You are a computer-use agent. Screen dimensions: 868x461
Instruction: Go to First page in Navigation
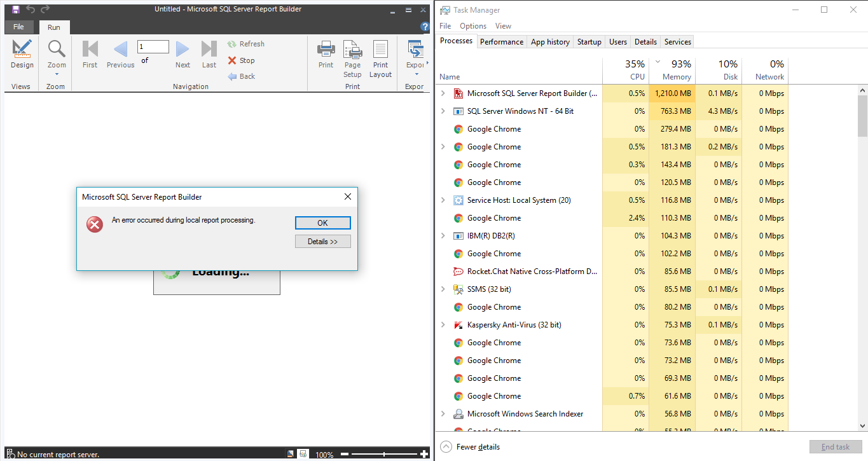pos(90,54)
